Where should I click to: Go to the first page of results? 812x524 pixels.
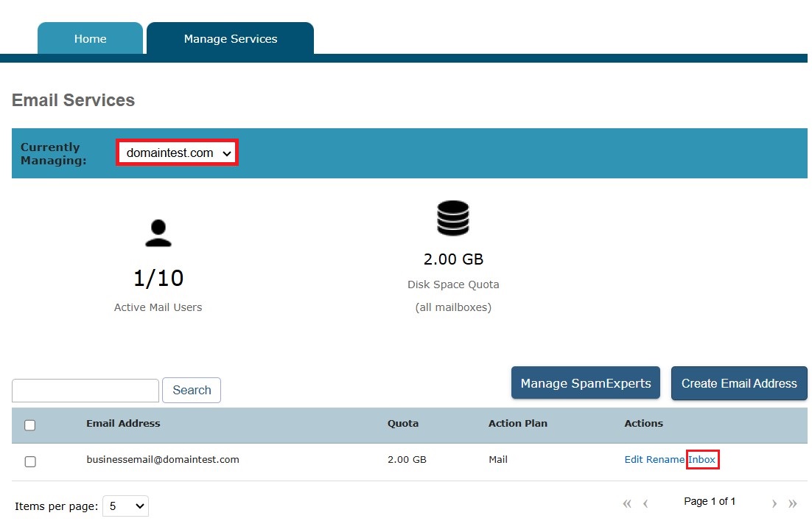[x=627, y=503]
